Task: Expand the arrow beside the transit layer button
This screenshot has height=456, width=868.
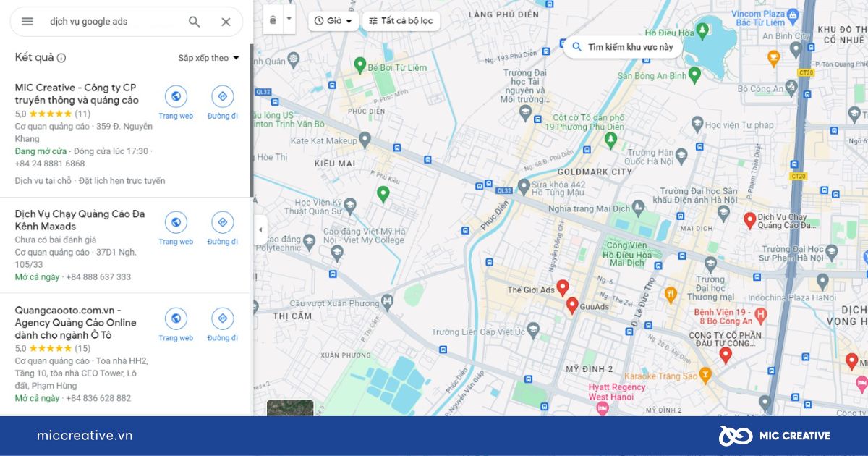Action: [289, 20]
